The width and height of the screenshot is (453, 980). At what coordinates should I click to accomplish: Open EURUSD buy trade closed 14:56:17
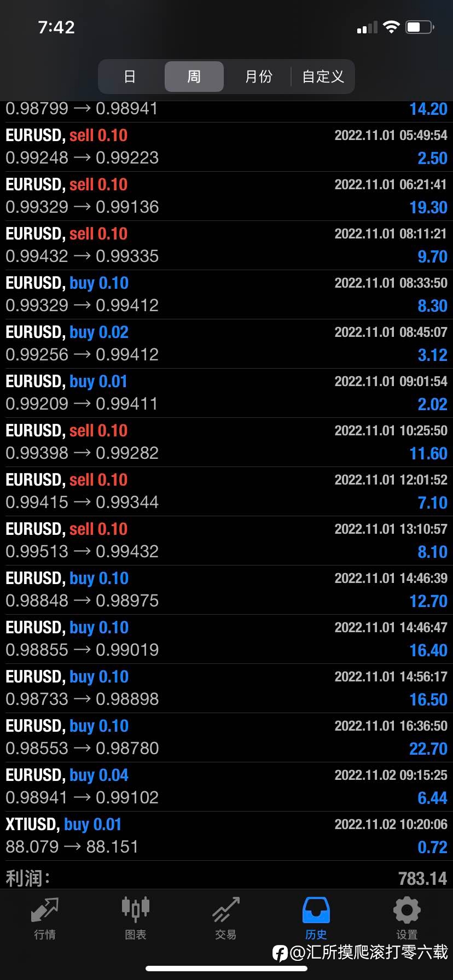(226, 688)
